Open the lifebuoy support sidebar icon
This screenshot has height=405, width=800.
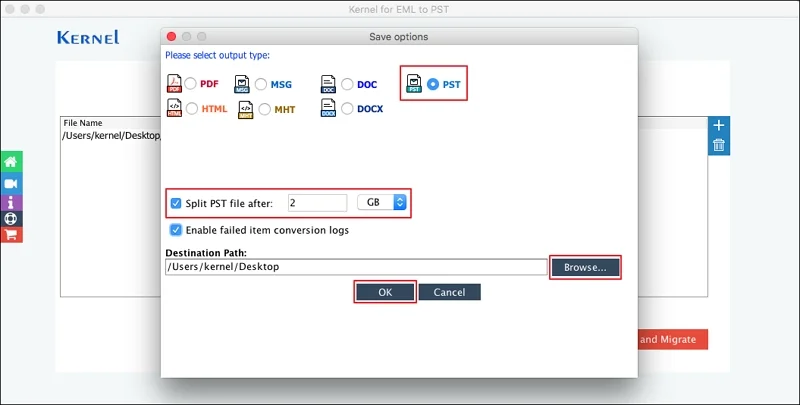pos(11,219)
